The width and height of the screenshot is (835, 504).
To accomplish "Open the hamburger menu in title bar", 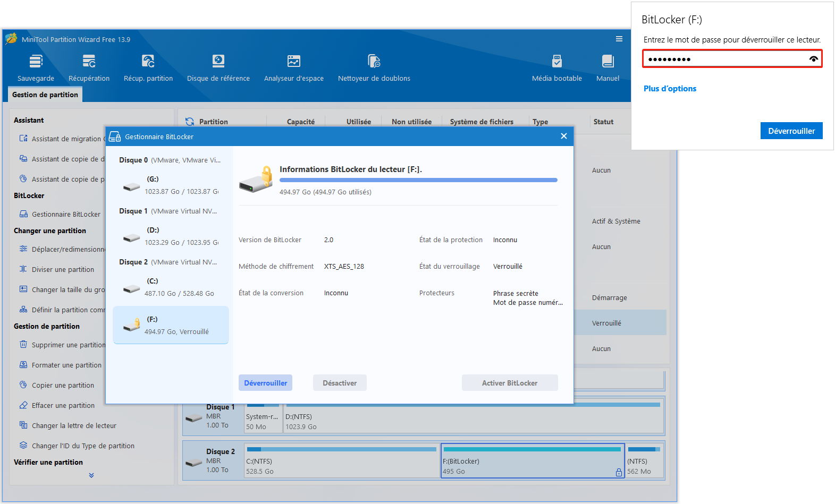I will [x=619, y=39].
